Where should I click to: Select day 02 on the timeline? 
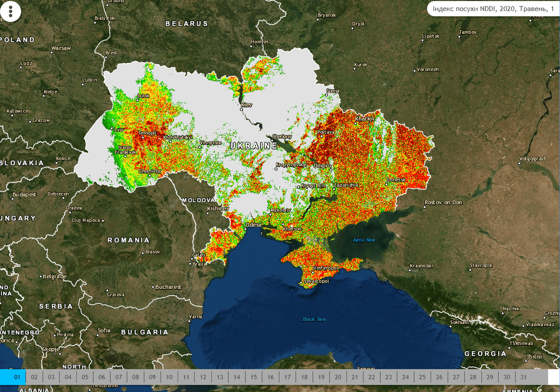pos(34,377)
